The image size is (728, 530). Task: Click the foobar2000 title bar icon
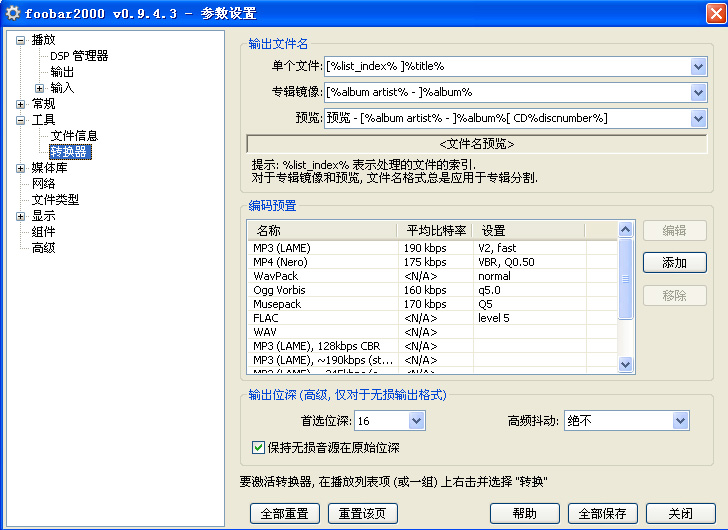coord(13,13)
